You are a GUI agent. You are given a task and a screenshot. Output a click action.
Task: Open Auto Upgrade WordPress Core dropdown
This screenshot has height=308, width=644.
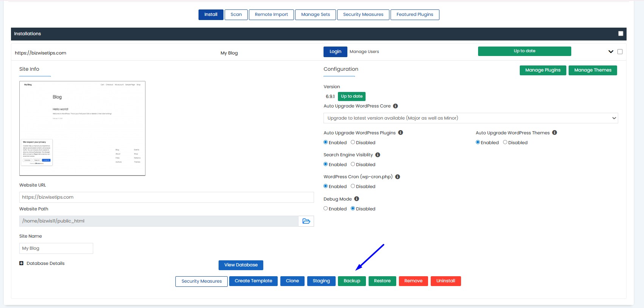point(470,118)
